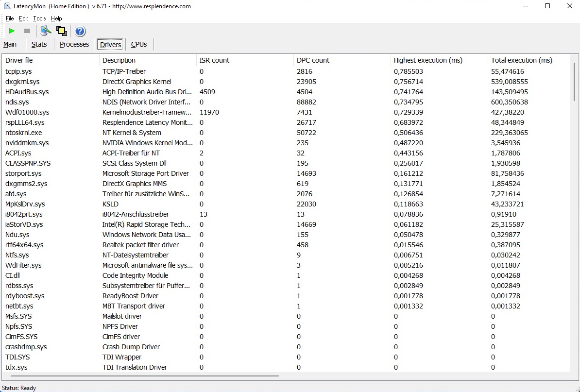The width and height of the screenshot is (580, 392).
Task: Select the dxgkrnl.sys driver entry
Action: point(287,82)
